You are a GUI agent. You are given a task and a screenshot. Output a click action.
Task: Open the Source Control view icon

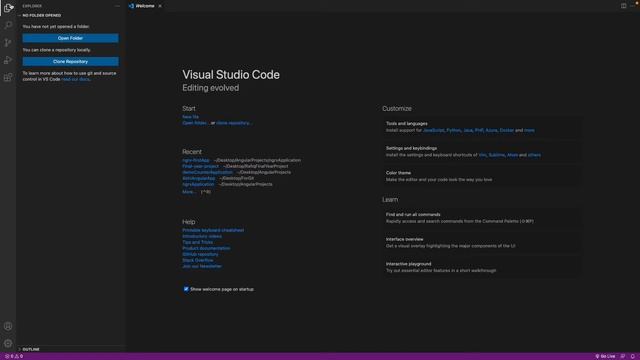tap(8, 42)
